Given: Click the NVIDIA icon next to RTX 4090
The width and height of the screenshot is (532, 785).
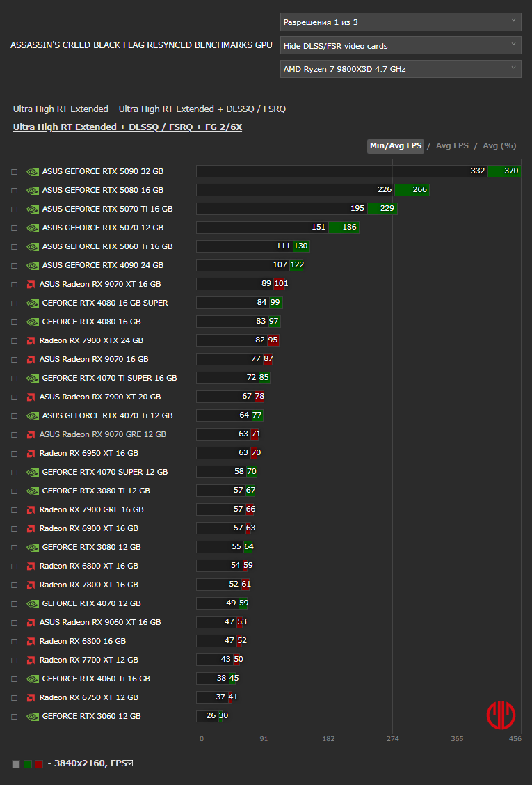Looking at the screenshot, I should pos(33,265).
